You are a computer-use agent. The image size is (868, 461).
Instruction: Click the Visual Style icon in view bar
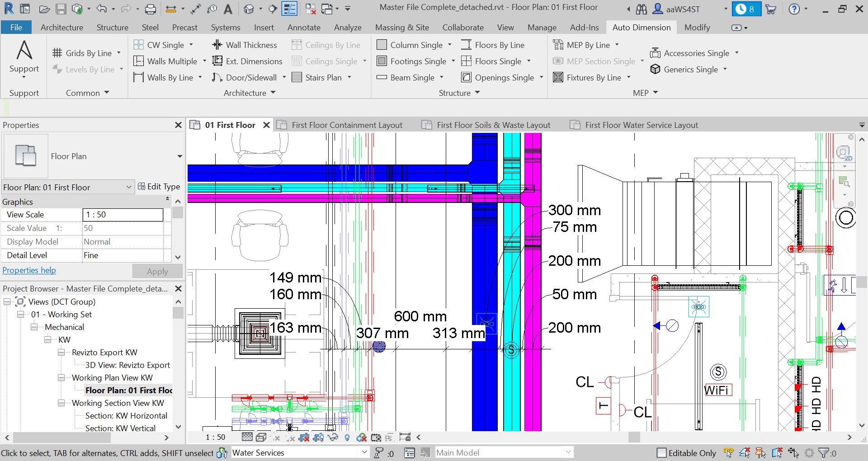261,437
